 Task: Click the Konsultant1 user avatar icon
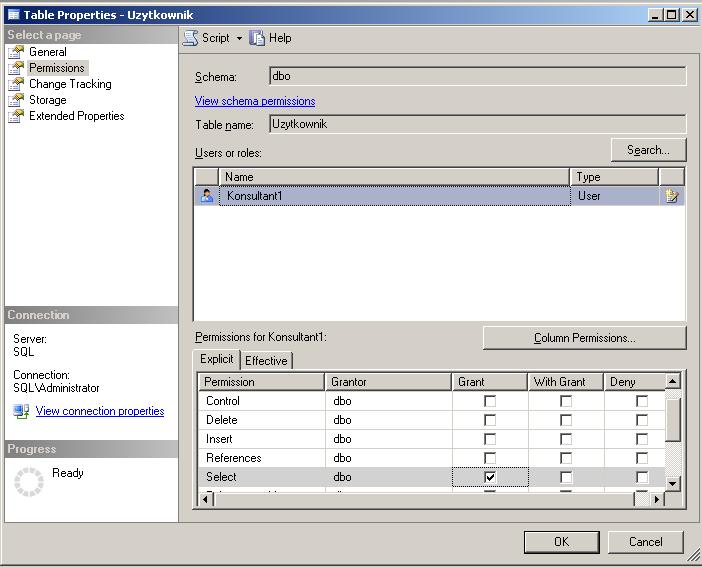(207, 196)
